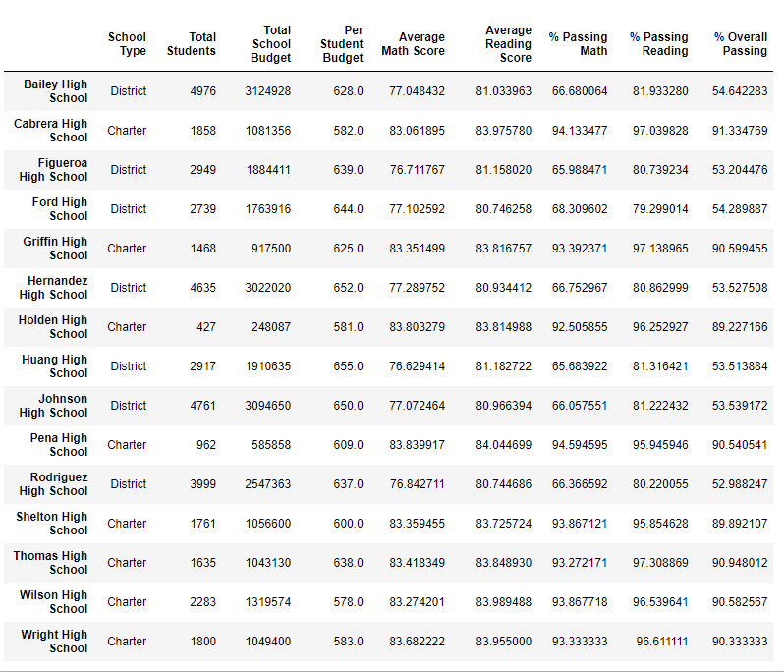Click the % Passing Math header
This screenshot has width=784, height=672.
click(x=578, y=44)
